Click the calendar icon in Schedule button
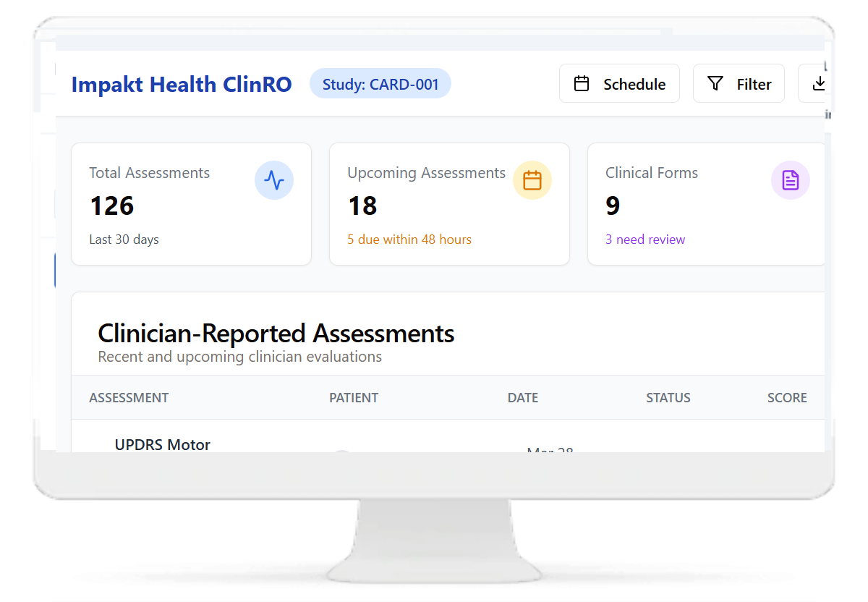This screenshot has width=868, height=602. point(582,83)
